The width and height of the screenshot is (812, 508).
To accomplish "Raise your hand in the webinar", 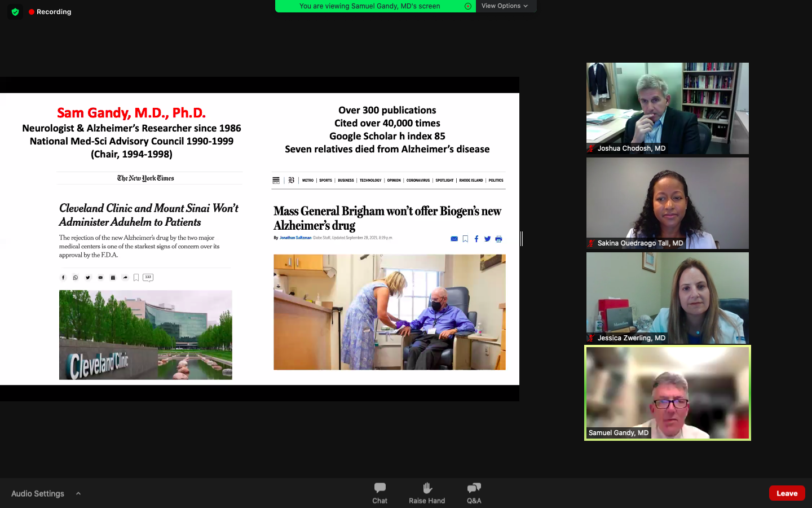I will 427,492.
